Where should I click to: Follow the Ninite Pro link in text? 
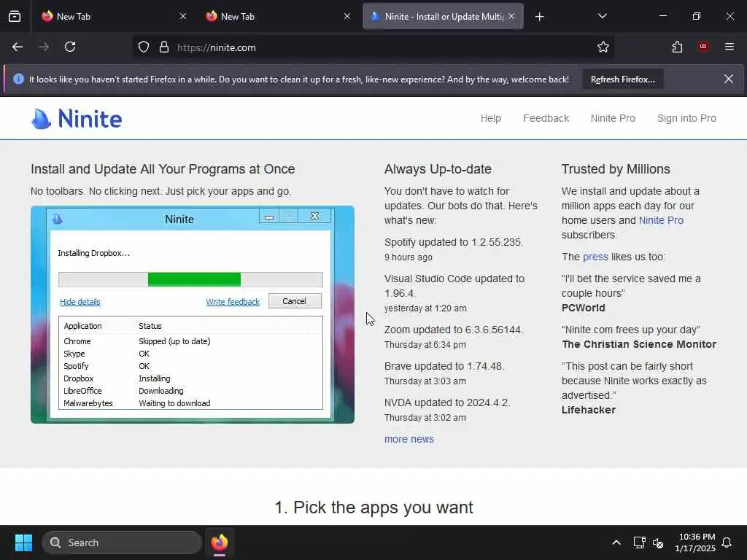(x=661, y=220)
